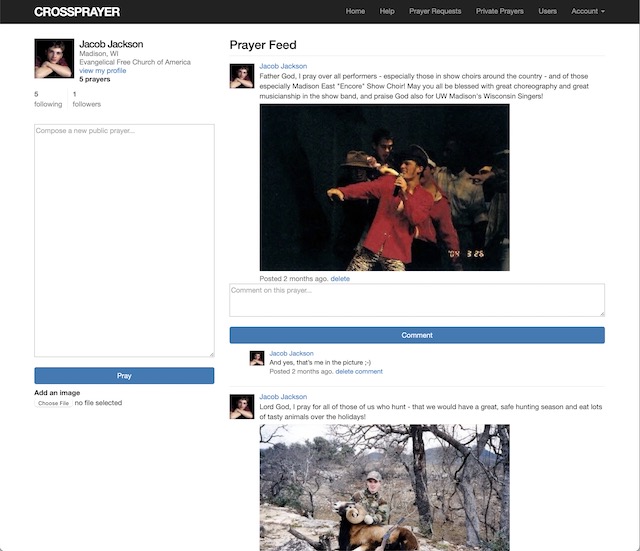This screenshot has height=551, width=640.
Task: Focus the compose new public prayer box
Action: coord(124,240)
